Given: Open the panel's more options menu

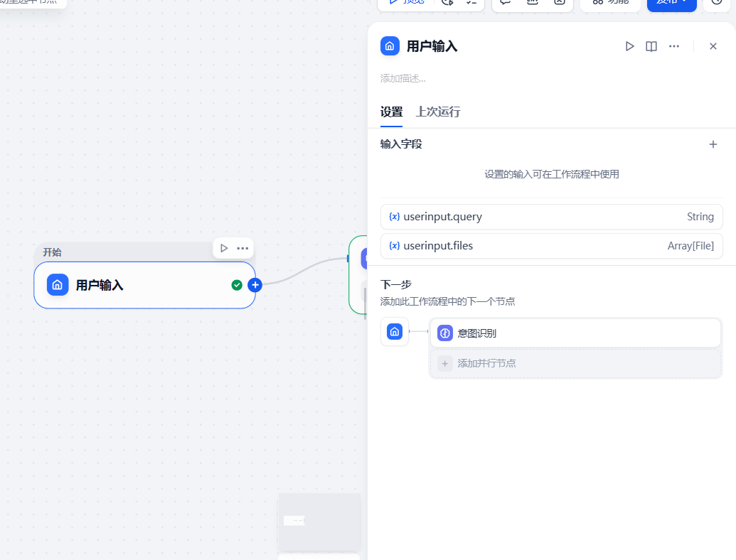Looking at the screenshot, I should 674,46.
